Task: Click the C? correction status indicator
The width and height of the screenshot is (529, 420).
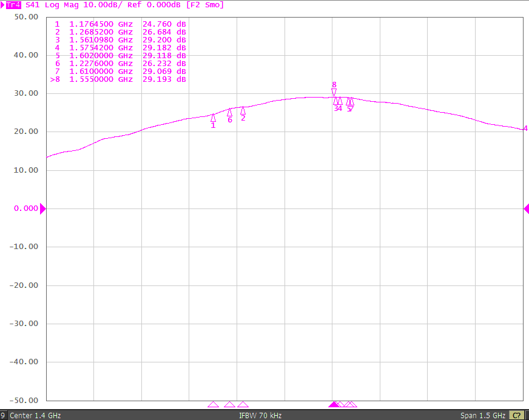Action: click(x=517, y=416)
